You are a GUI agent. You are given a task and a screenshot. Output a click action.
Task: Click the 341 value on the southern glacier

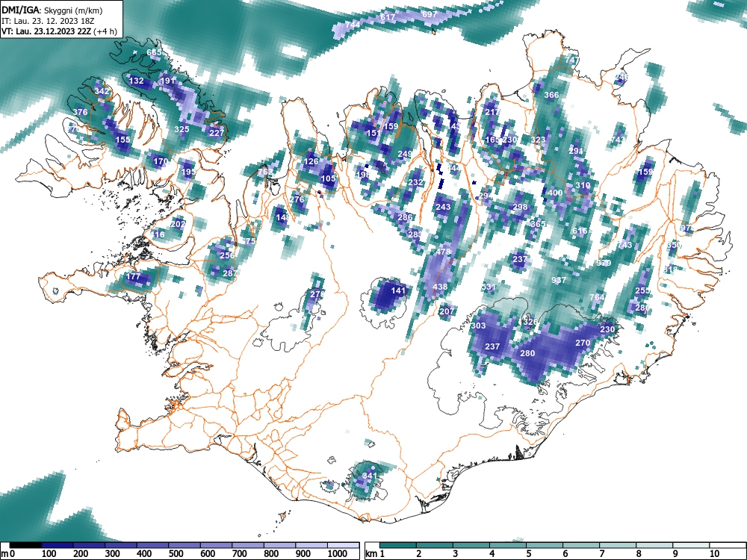370,475
